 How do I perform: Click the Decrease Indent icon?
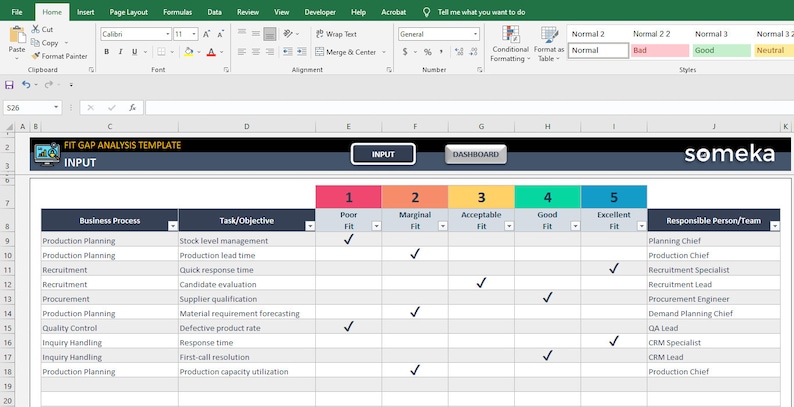(288, 52)
